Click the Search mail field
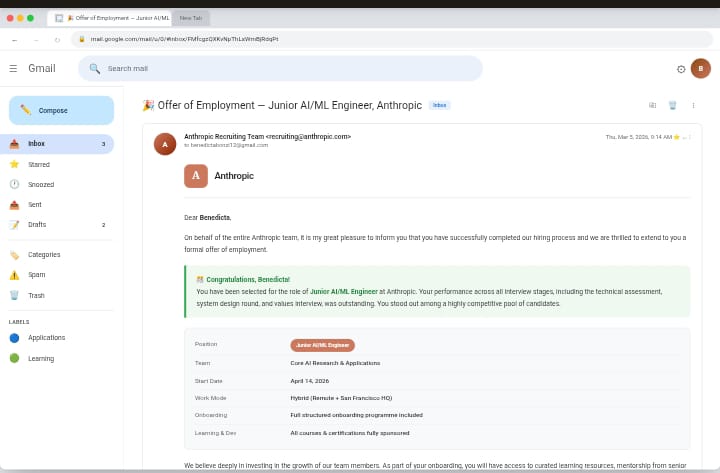720x473 pixels. [280, 68]
